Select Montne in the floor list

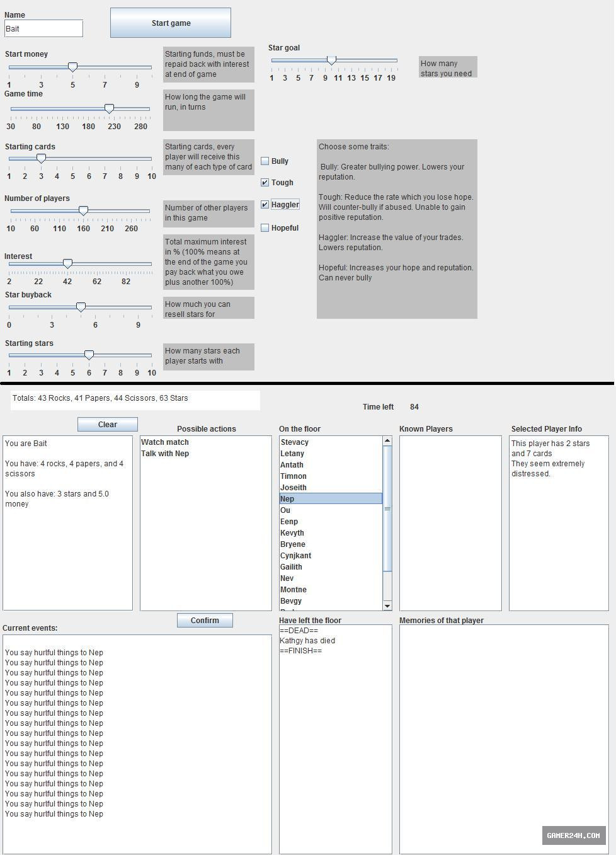pyautogui.click(x=331, y=590)
